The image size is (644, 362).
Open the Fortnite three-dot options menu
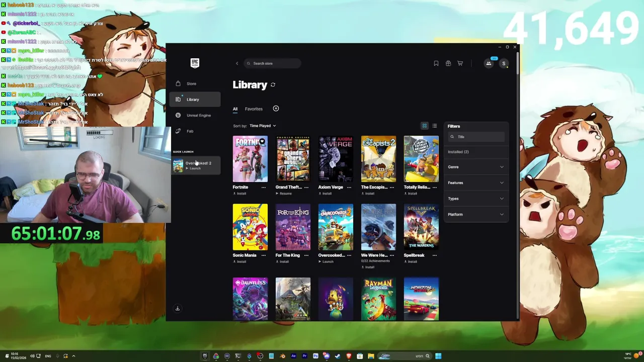coord(263,187)
